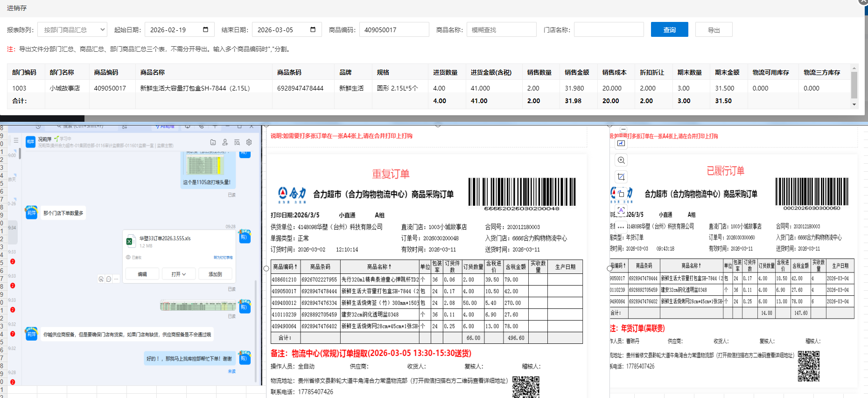Click the 转为钉钉表格 link

pyautogui.click(x=223, y=258)
